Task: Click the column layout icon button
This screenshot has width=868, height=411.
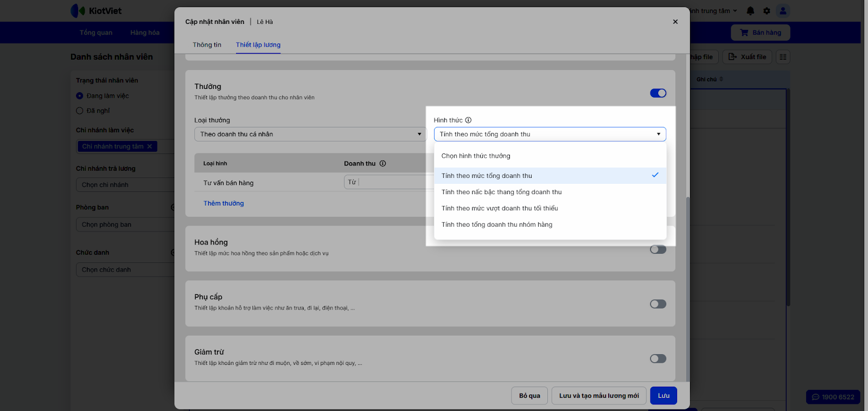Action: pos(783,57)
